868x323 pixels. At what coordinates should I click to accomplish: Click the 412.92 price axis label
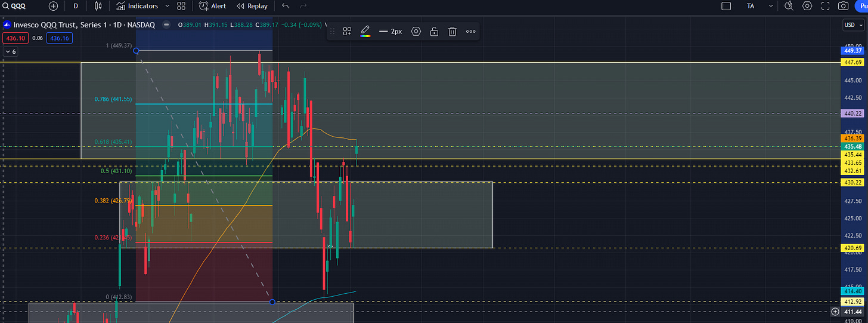[852, 302]
